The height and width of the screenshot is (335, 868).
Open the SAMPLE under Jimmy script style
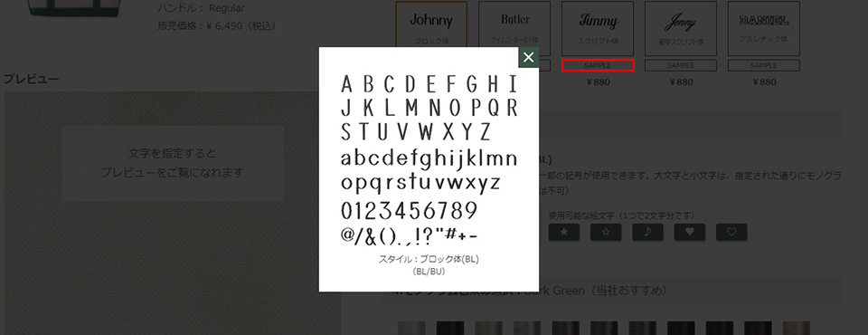pyautogui.click(x=598, y=65)
